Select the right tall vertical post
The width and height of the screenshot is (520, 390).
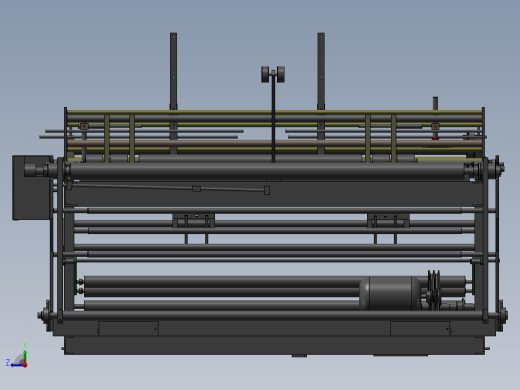(321, 71)
